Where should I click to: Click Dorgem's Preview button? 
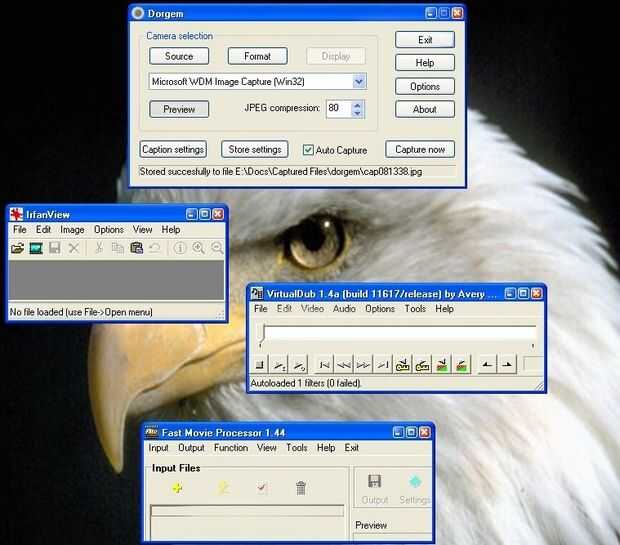coord(179,109)
